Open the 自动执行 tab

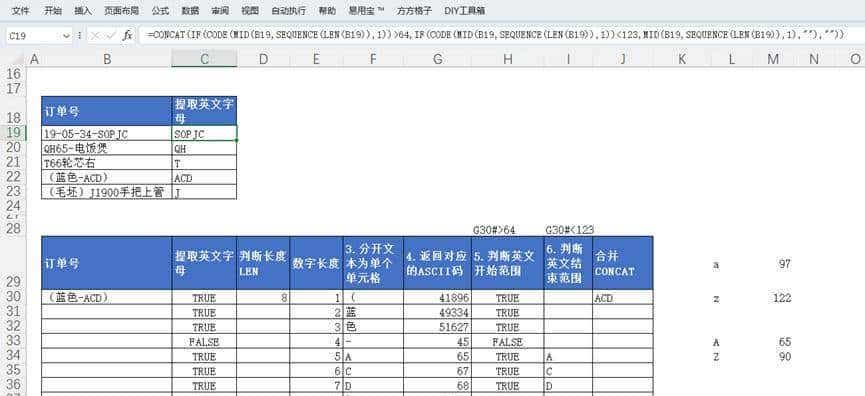pyautogui.click(x=289, y=10)
